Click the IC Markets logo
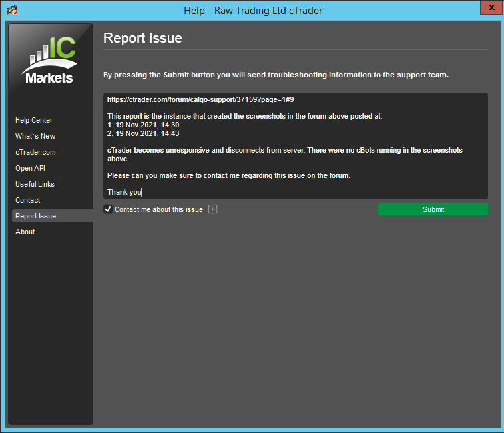The height and width of the screenshot is (433, 504). (x=50, y=60)
